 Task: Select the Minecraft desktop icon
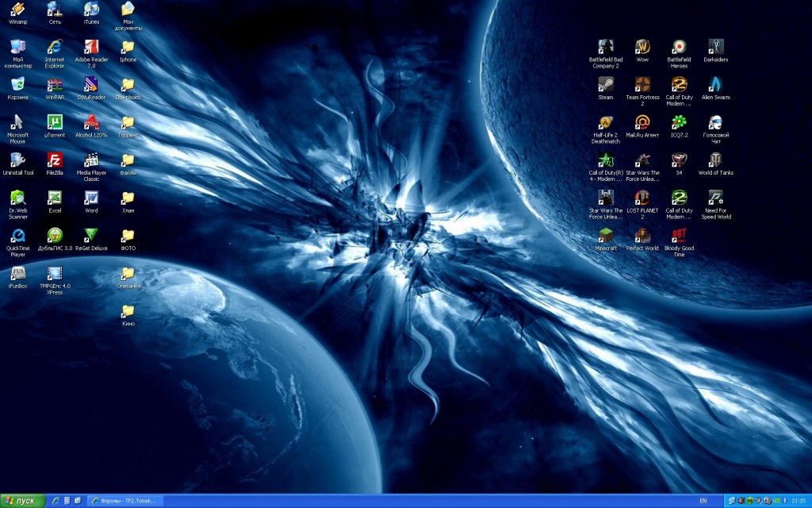click(x=605, y=240)
